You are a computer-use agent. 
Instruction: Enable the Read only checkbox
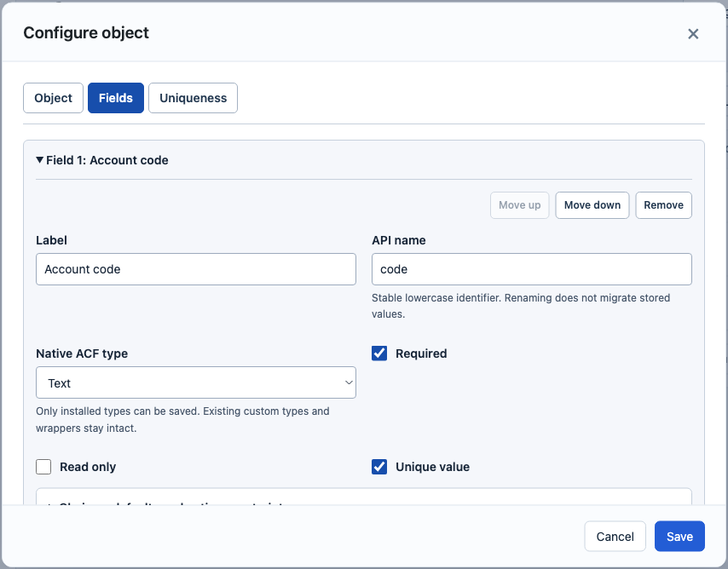pos(43,467)
